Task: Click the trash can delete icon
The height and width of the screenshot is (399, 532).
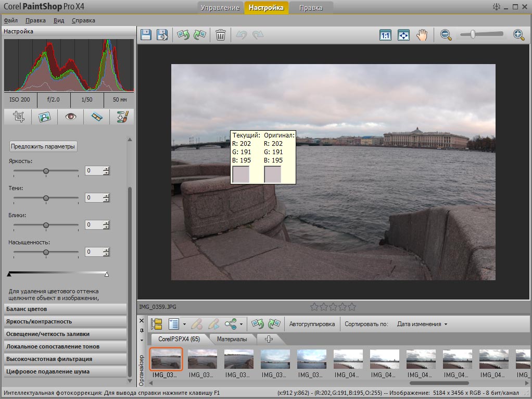Action: (221, 35)
